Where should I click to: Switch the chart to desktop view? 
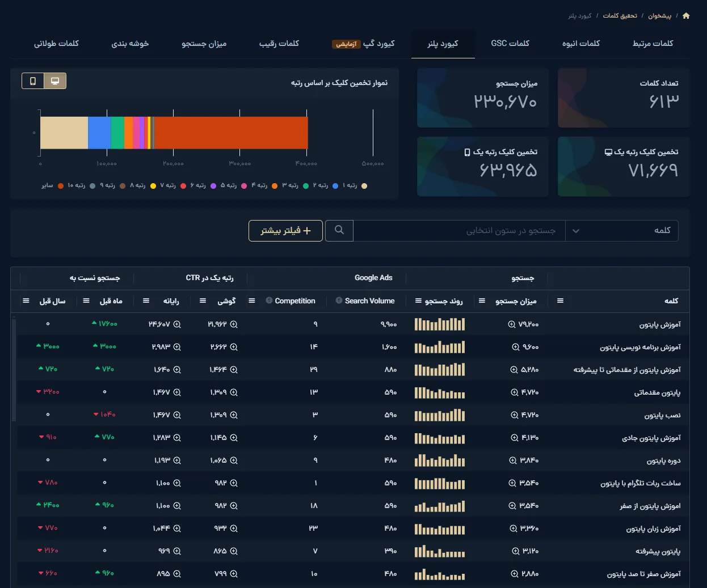click(x=55, y=81)
